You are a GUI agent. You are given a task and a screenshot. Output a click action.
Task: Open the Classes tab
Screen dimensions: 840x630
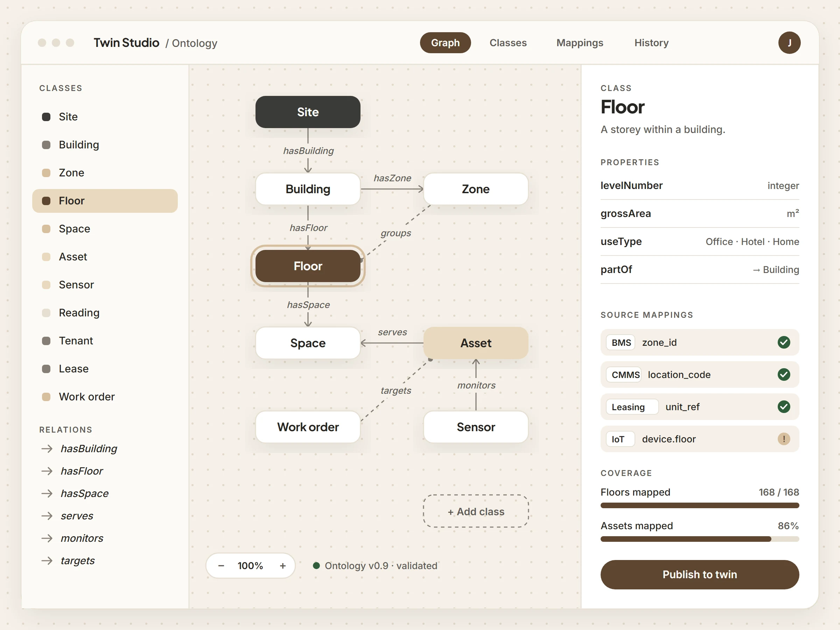(x=508, y=43)
